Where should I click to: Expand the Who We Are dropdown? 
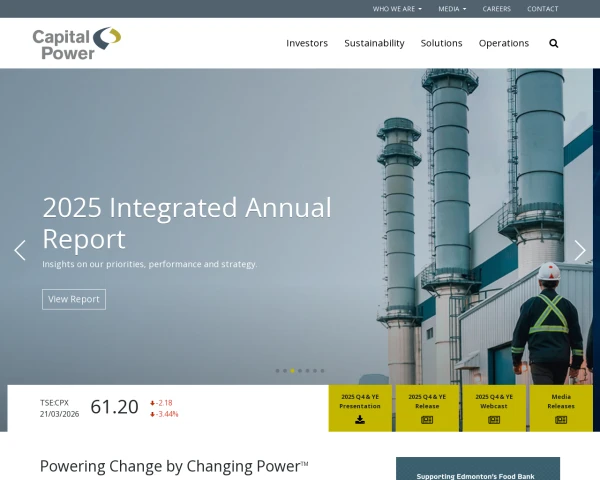(397, 9)
